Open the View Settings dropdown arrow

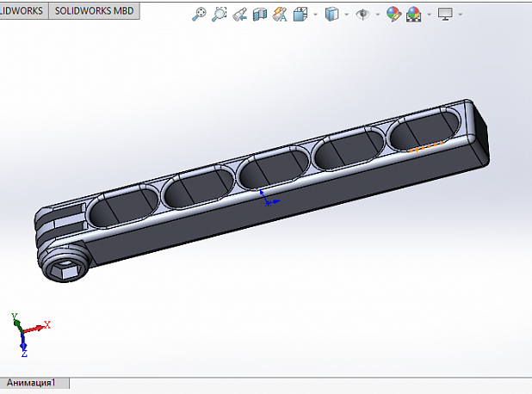[x=461, y=15]
